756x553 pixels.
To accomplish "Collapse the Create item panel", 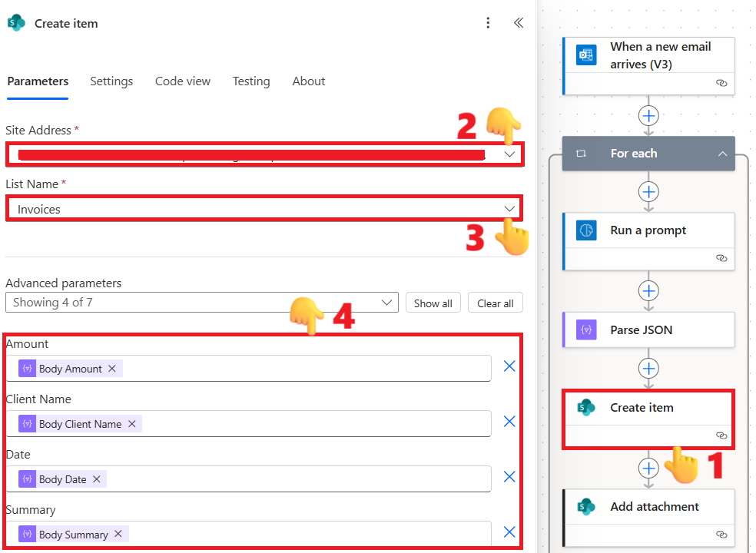I will 519,23.
